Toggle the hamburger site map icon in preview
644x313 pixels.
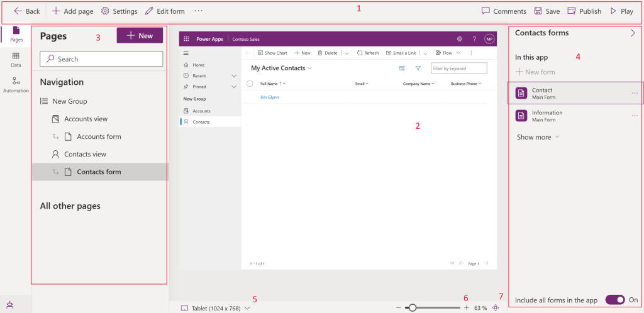pyautogui.click(x=186, y=53)
